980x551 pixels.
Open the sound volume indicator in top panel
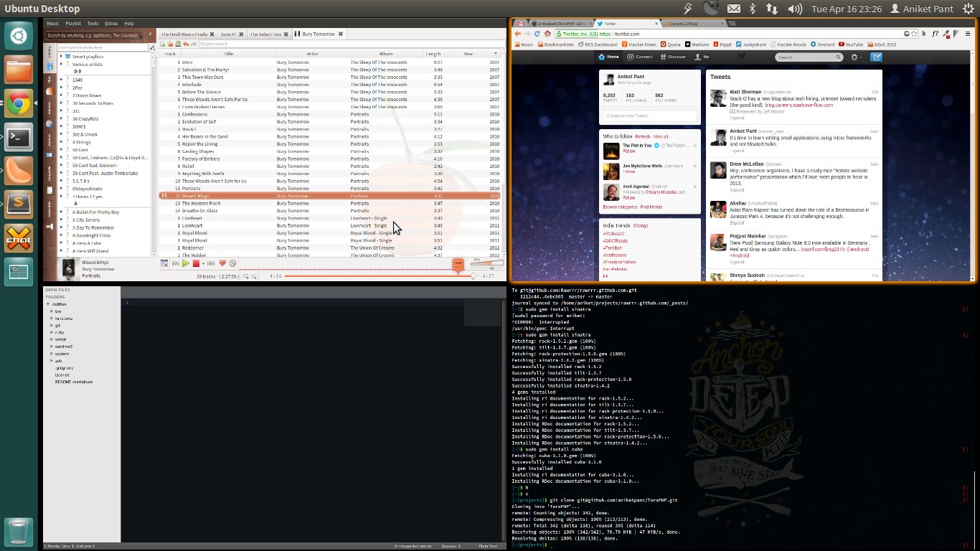[795, 9]
